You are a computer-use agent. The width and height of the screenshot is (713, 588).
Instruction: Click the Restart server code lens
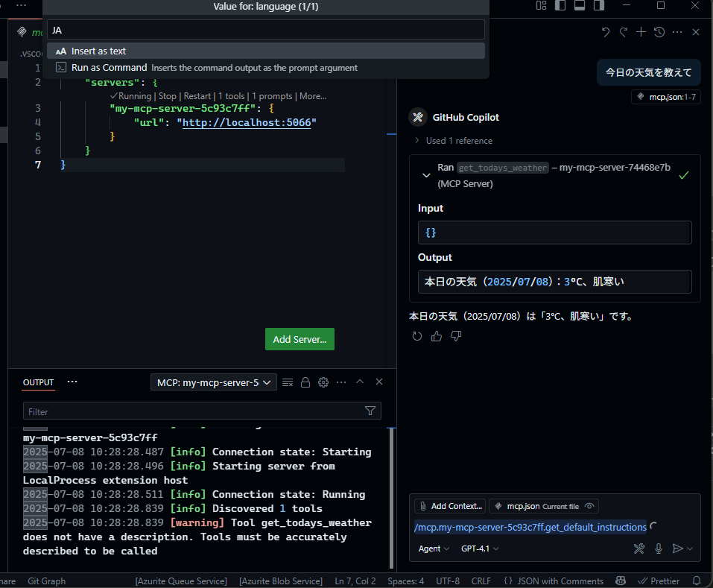pos(197,96)
